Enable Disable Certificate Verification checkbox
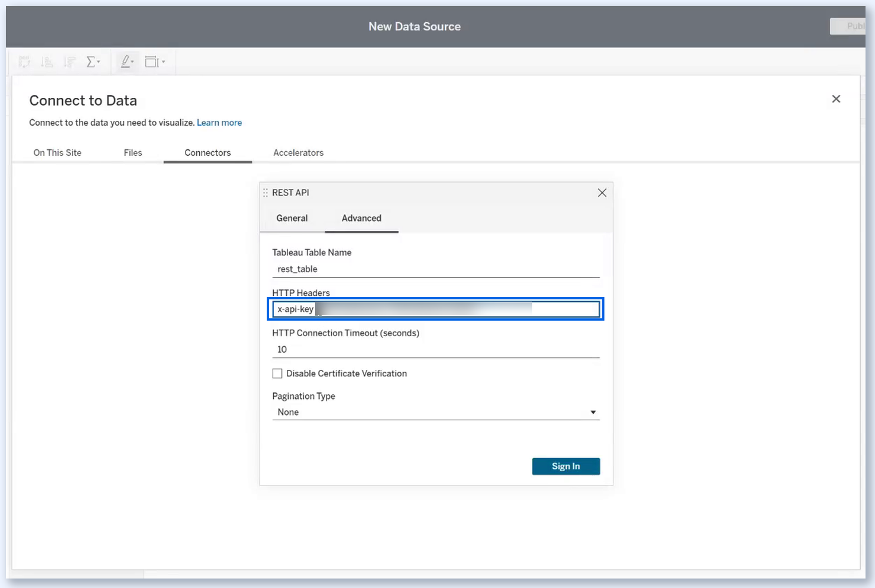875x588 pixels. [x=277, y=373]
